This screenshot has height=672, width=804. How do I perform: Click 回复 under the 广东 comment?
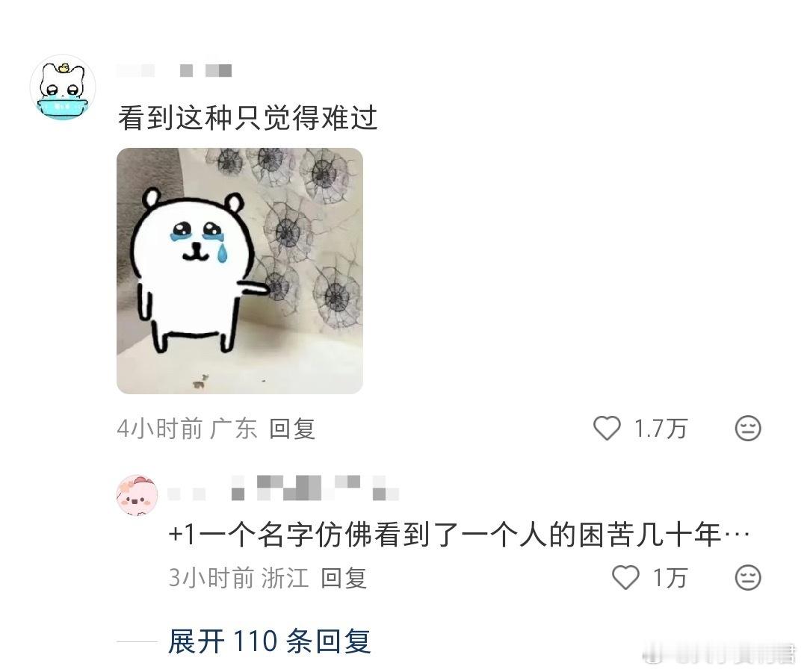click(292, 429)
